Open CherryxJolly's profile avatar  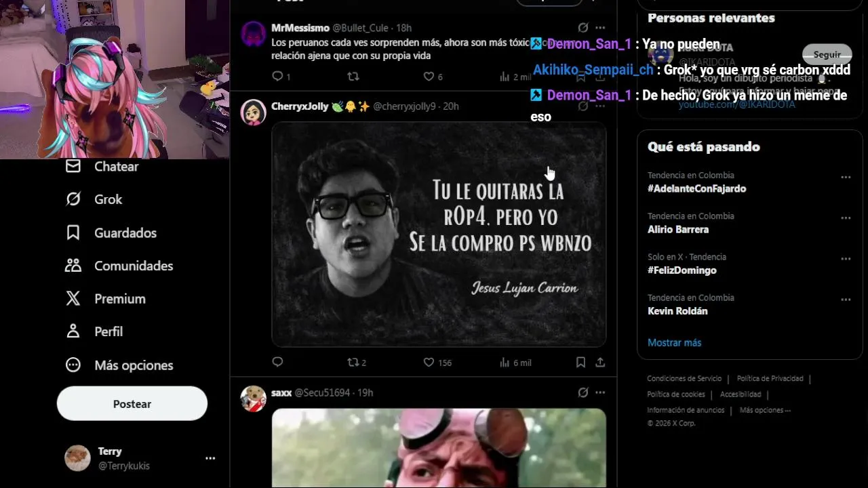coord(253,112)
